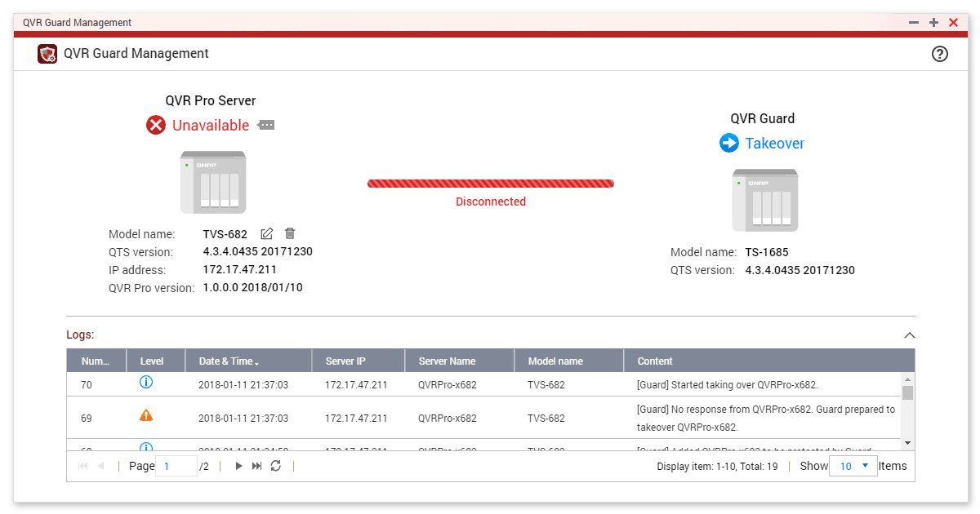This screenshot has height=514, width=980.
Task: Click the red Disconnected connection bar
Action: (x=490, y=184)
